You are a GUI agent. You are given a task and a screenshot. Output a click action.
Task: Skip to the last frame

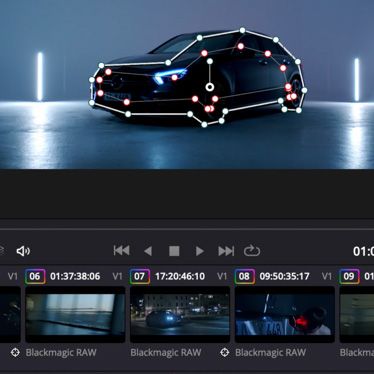coord(226,251)
